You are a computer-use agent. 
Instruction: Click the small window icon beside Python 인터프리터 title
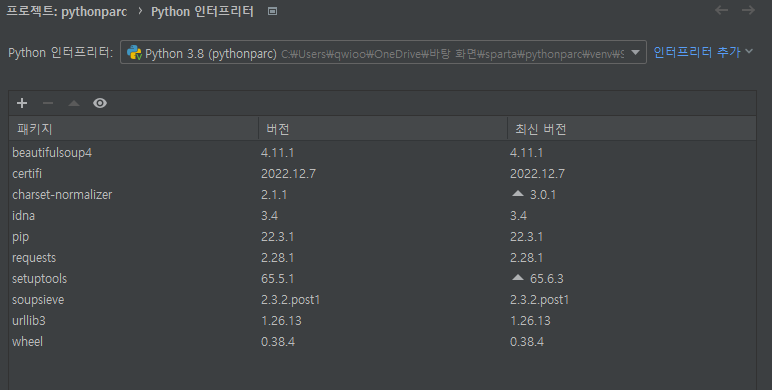pyautogui.click(x=272, y=11)
